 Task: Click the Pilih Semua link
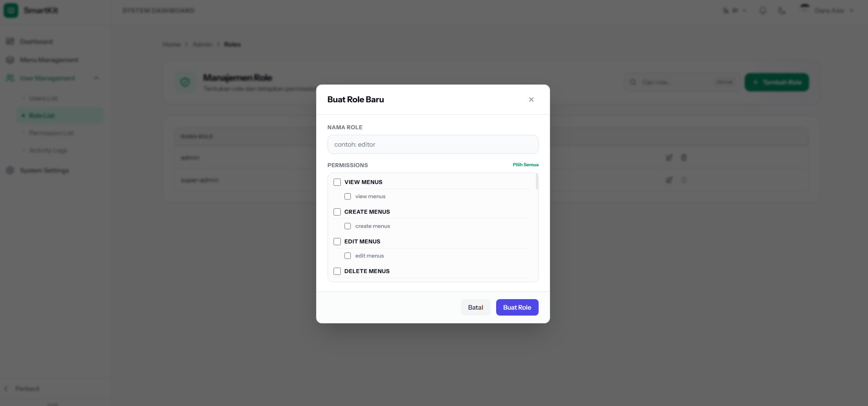(525, 165)
